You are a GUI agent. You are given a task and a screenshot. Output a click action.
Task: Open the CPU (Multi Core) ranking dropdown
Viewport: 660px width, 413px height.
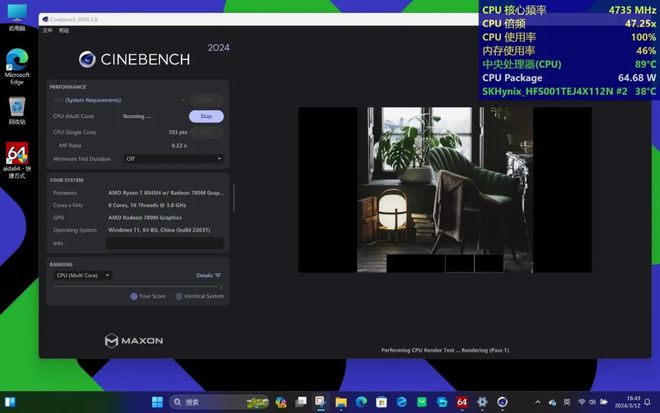[x=82, y=275]
